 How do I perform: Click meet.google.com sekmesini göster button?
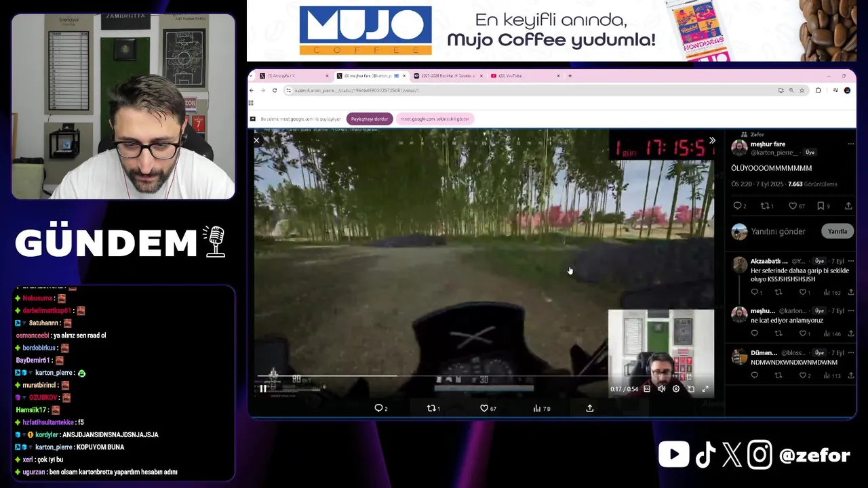point(435,119)
